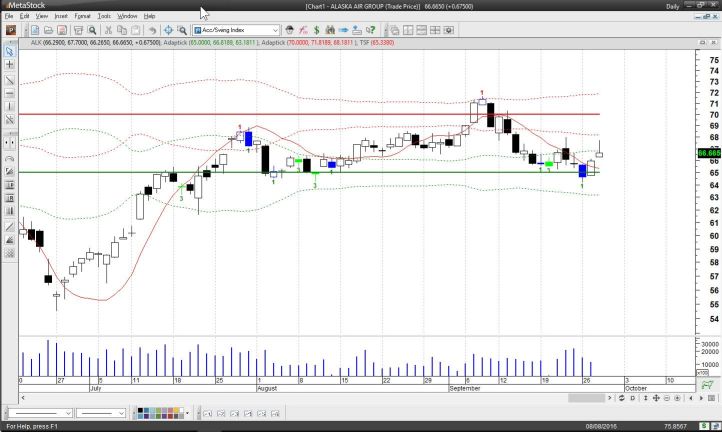Image resolution: width=722 pixels, height=432 pixels.
Task: Click the vertical rescale Y-axis icon
Action: [645, 398]
